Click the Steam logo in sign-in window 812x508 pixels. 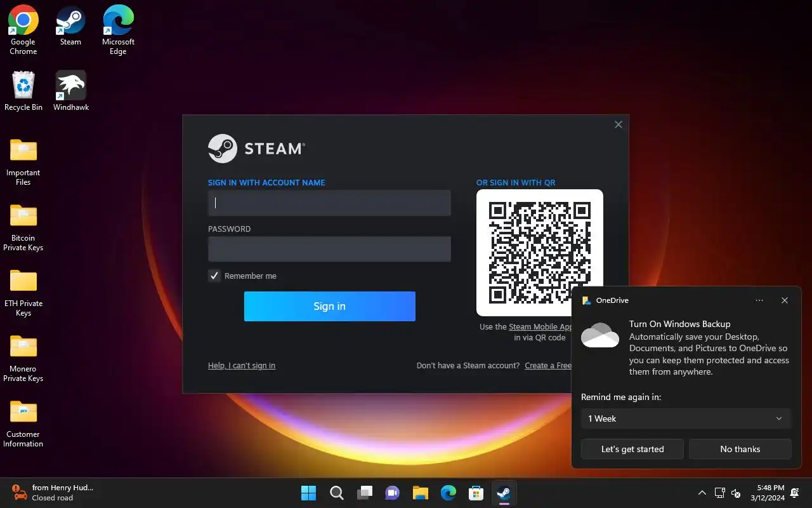[256, 149]
